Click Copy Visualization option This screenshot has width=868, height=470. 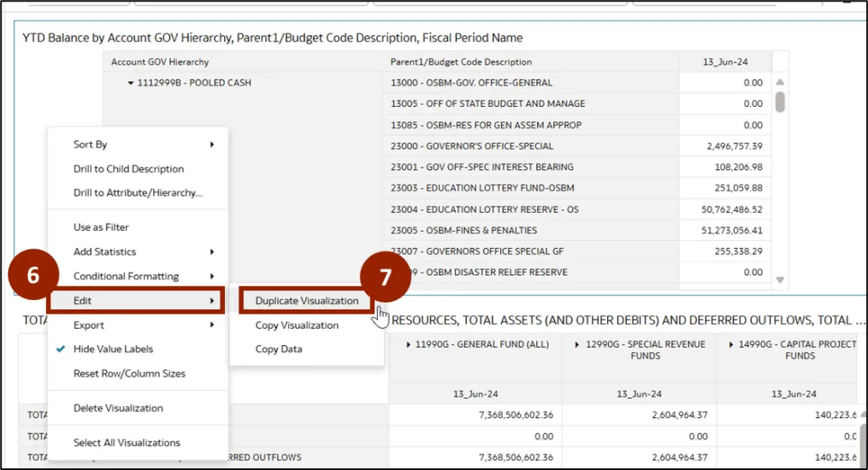[x=297, y=325]
